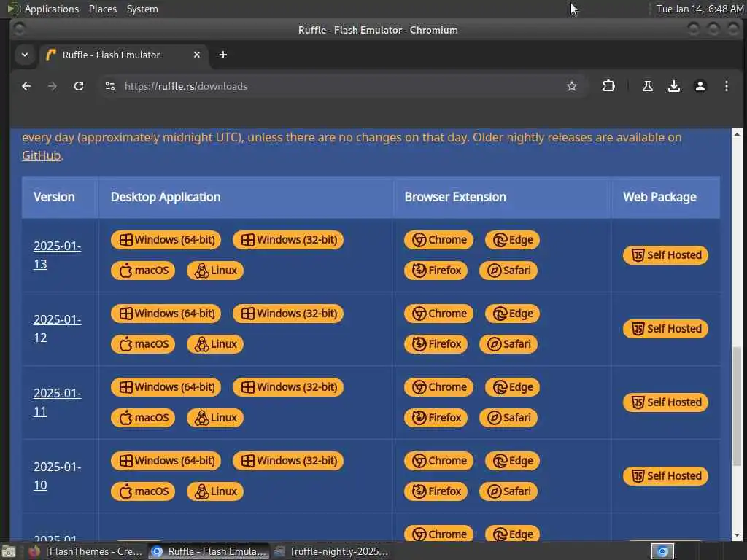Screen dimensions: 747x560
Task: Go back to previous page
Action: (26, 86)
